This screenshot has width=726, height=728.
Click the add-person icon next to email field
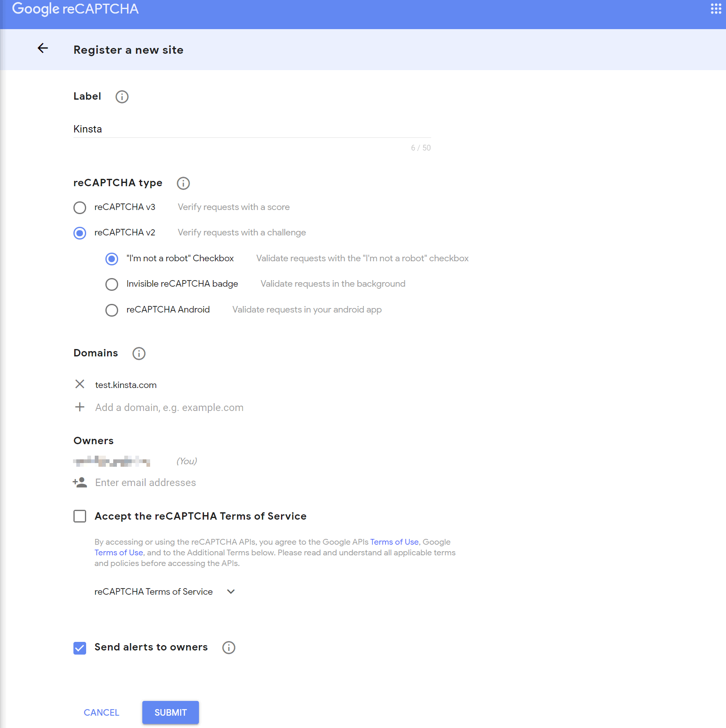click(80, 482)
